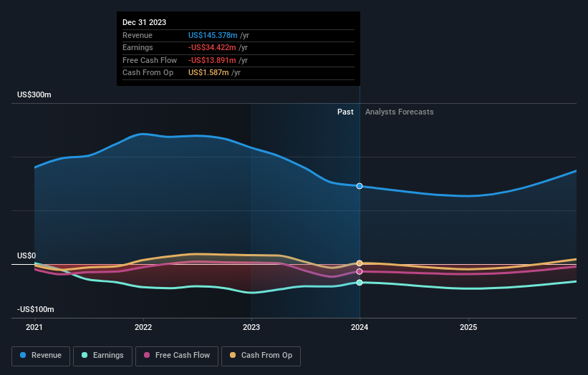The width and height of the screenshot is (588, 375).
Task: Click the 2023 x-axis label
Action: click(x=251, y=328)
